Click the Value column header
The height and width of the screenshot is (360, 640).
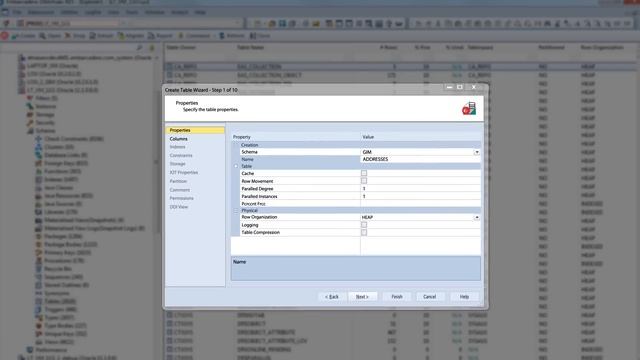pos(421,137)
